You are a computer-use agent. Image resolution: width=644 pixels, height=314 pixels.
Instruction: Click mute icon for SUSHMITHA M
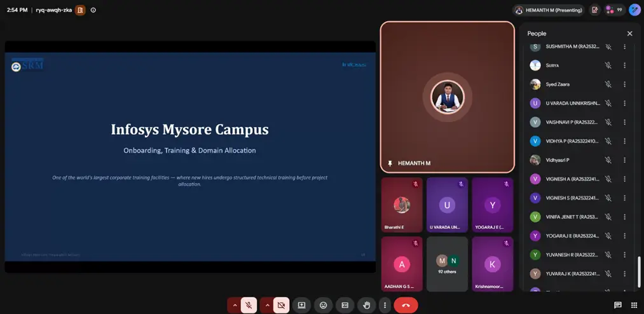tap(608, 47)
